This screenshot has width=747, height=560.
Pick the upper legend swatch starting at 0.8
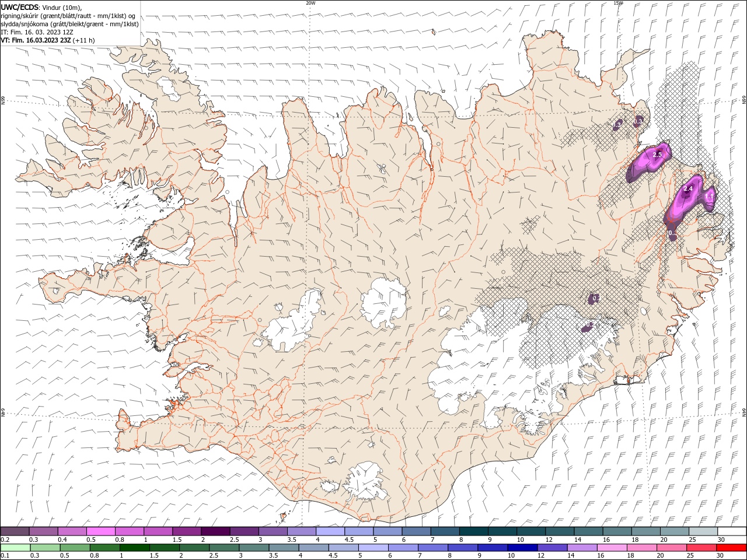coord(129,531)
